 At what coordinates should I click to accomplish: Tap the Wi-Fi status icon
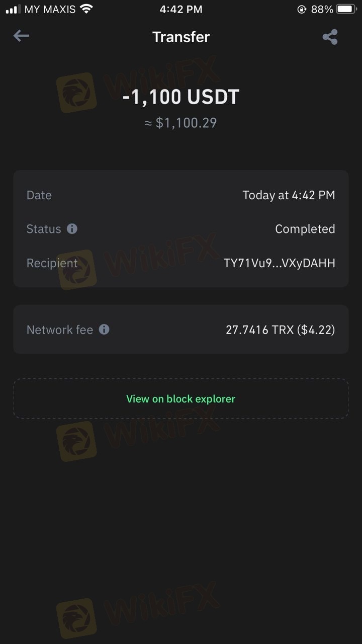click(x=86, y=9)
